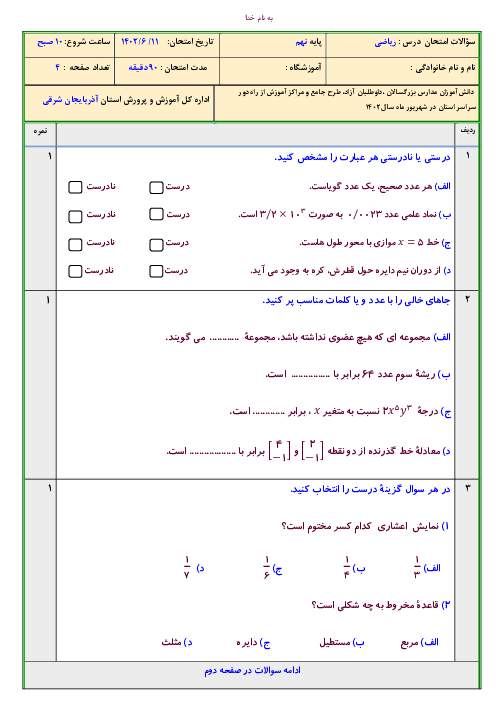Choose answer ج) دایره
This screenshot has width=496, height=702.
point(253,642)
